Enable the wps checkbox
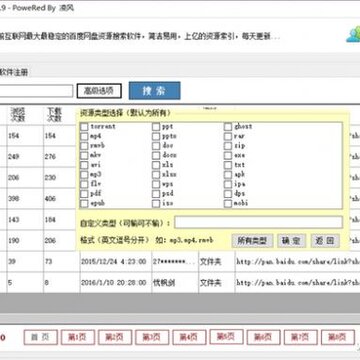Viewport: 360px width, 360px height. (x=156, y=184)
